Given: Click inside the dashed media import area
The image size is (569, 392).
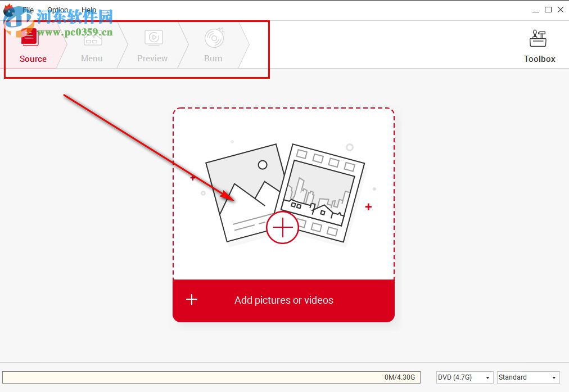Looking at the screenshot, I should (283, 191).
